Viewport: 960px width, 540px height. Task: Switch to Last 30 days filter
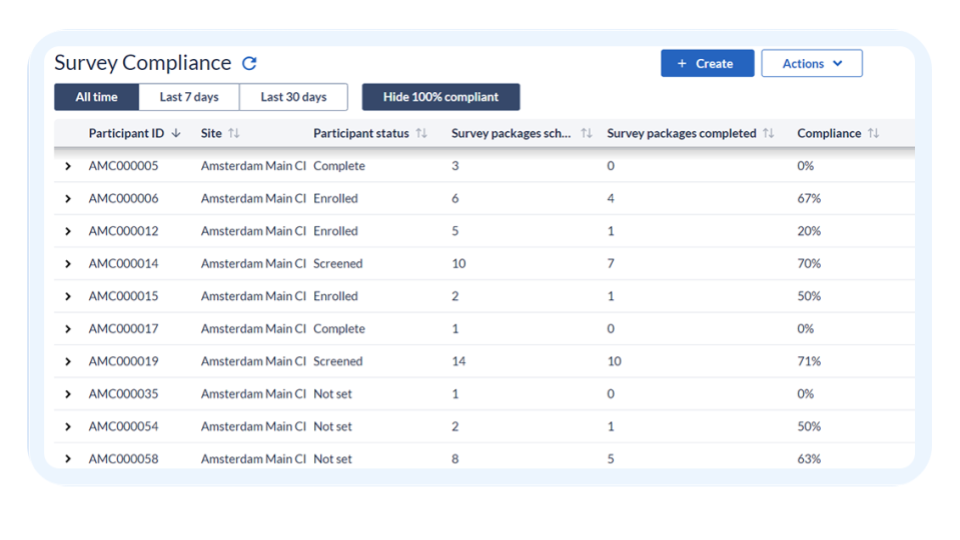(x=293, y=97)
